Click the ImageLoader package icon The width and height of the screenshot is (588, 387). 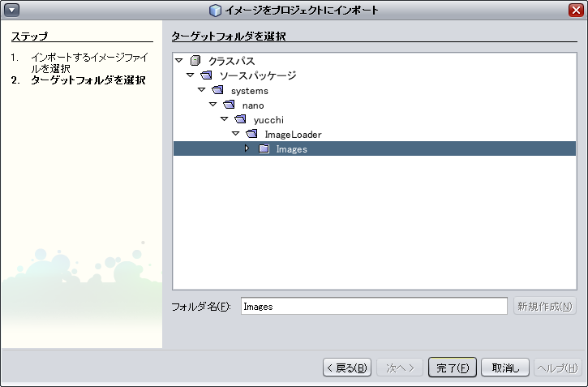coord(251,134)
